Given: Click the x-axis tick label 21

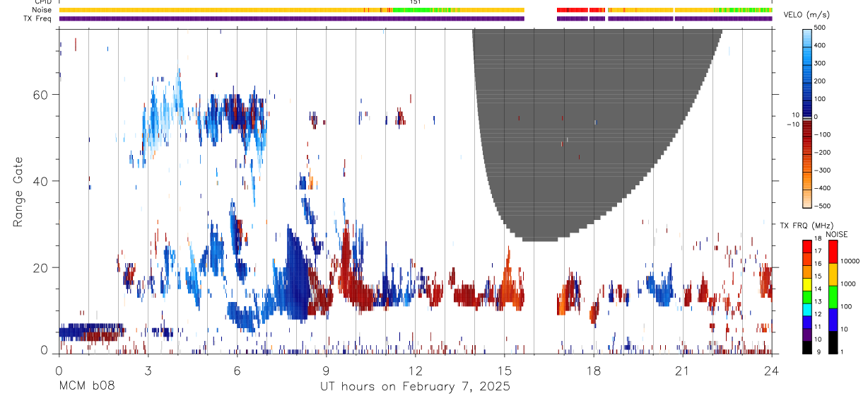Looking at the screenshot, I should [682, 371].
